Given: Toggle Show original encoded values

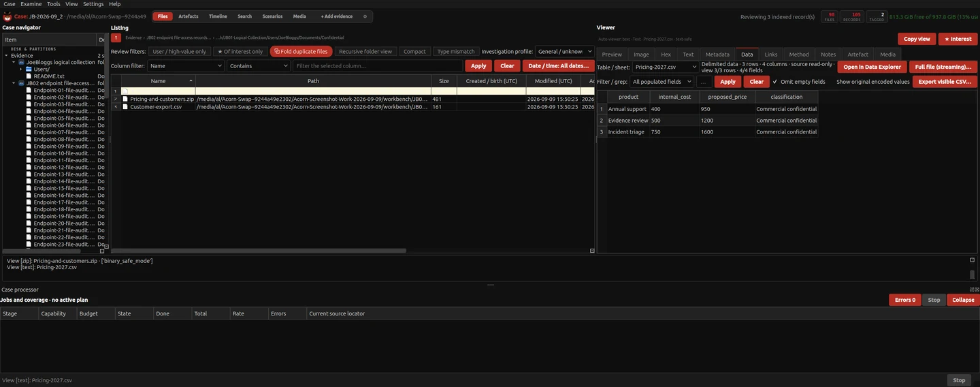Looking at the screenshot, I should (x=872, y=82).
